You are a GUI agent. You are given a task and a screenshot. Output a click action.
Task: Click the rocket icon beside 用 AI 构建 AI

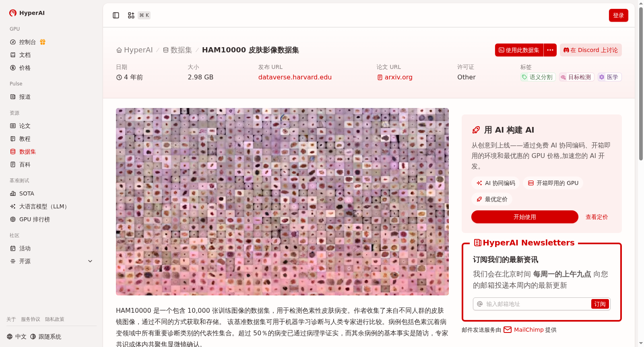[476, 130]
